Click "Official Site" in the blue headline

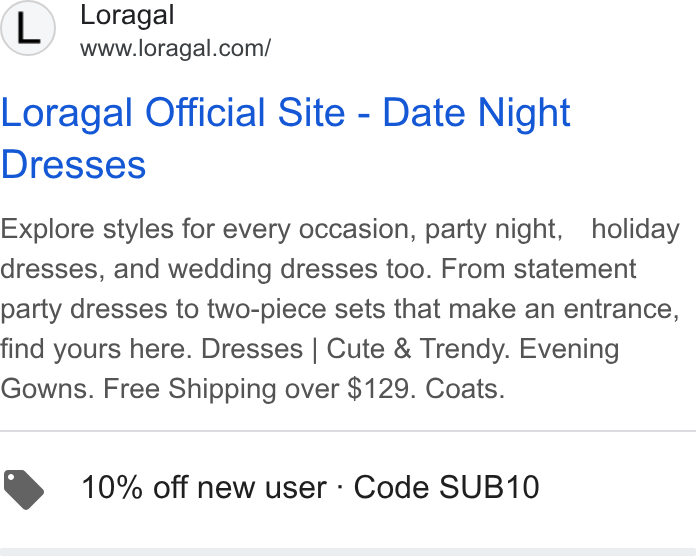pyautogui.click(x=245, y=113)
